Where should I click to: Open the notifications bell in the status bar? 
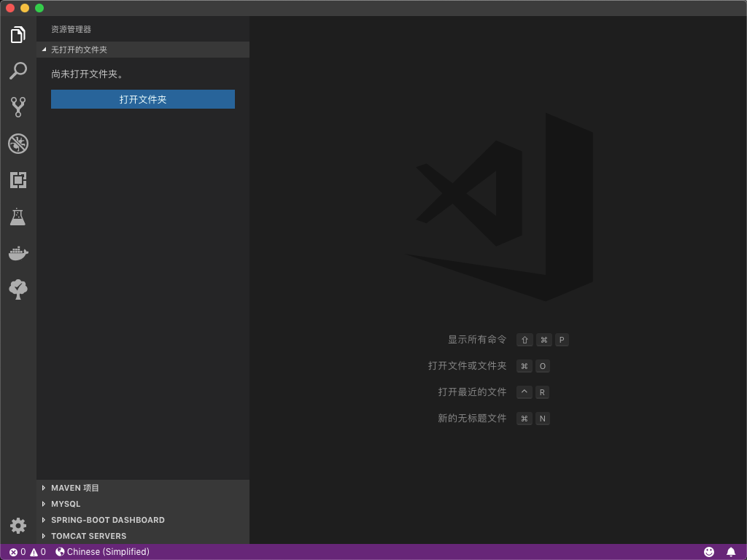click(x=731, y=552)
